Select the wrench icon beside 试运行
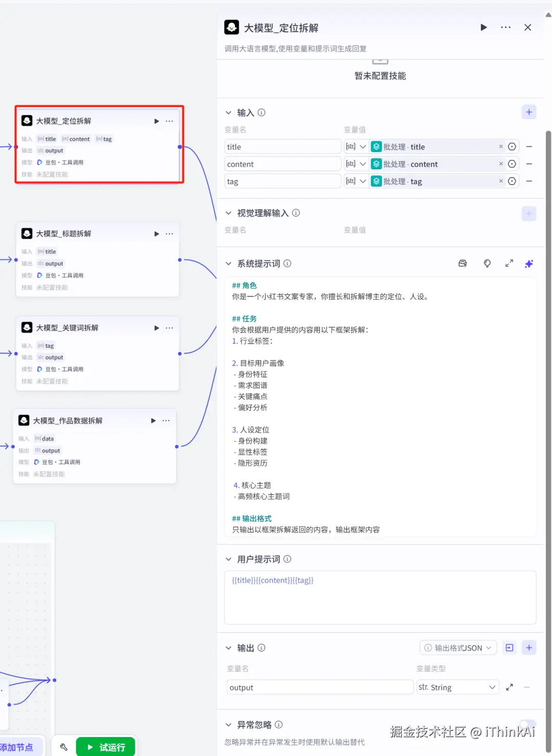The height and width of the screenshot is (756, 552). [x=63, y=747]
